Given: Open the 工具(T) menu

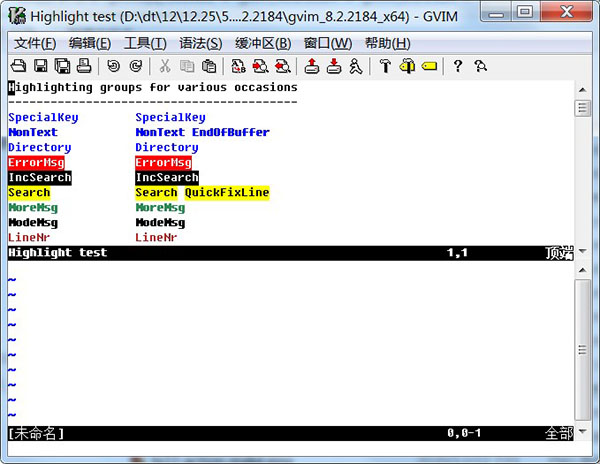Looking at the screenshot, I should [x=145, y=43].
